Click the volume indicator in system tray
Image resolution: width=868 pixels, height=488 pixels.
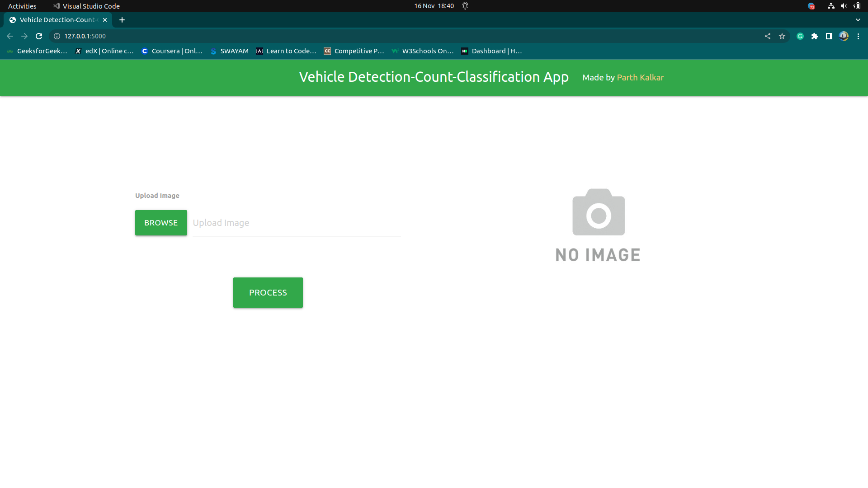tap(844, 6)
